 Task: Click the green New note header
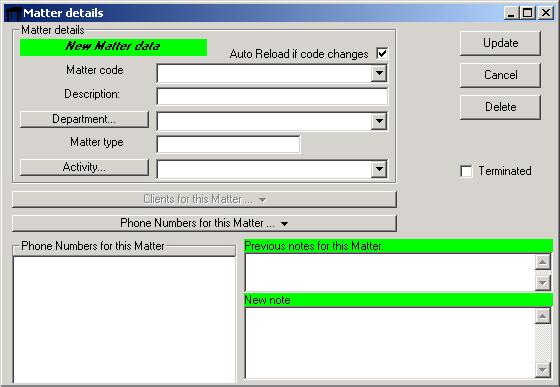click(x=399, y=300)
